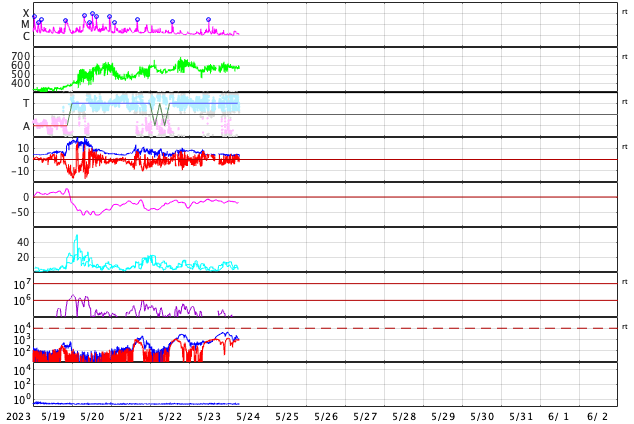This screenshot has height=424, width=634.
Task: Click the C flare class label
Action: coord(26,36)
